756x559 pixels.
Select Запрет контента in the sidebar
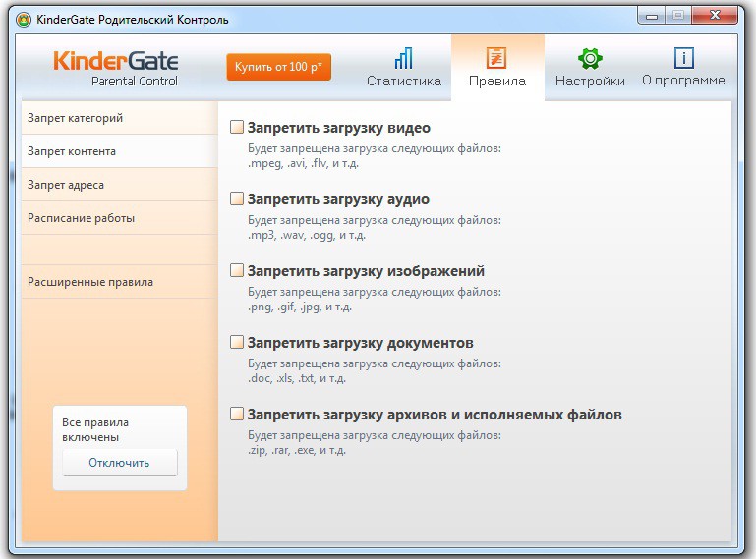(72, 151)
